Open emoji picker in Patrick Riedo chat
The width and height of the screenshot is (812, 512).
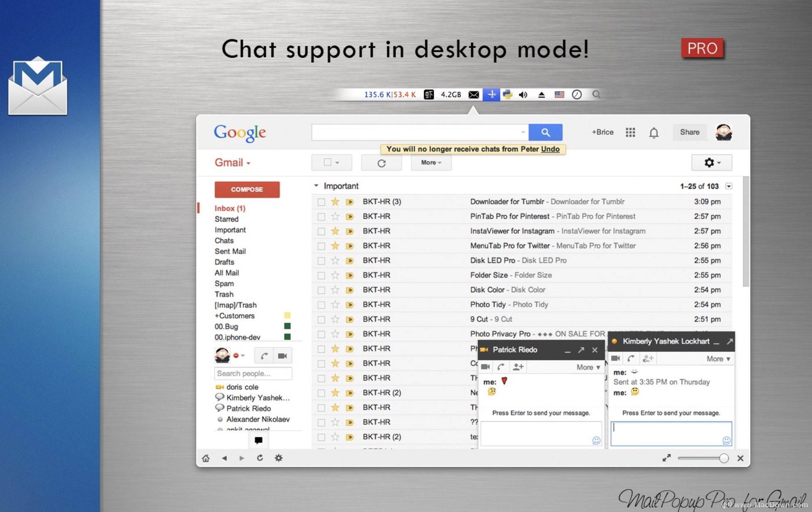tap(596, 440)
